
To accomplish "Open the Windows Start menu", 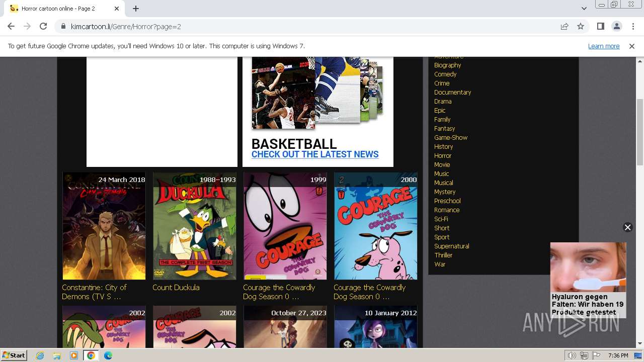I will click(14, 355).
